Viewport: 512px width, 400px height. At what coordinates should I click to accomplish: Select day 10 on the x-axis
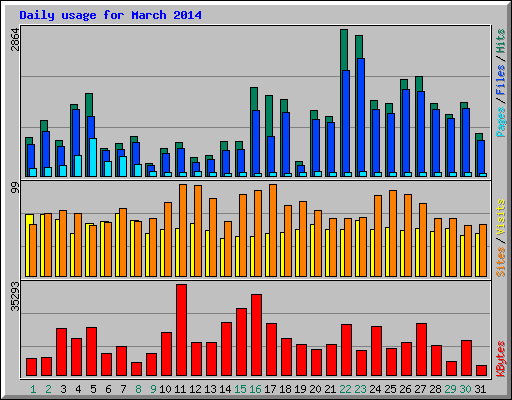[165, 389]
